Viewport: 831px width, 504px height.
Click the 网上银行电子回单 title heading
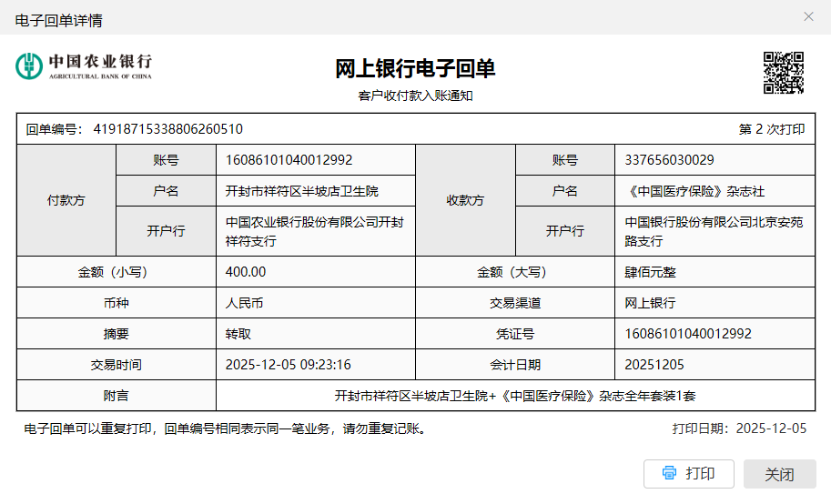pos(415,69)
